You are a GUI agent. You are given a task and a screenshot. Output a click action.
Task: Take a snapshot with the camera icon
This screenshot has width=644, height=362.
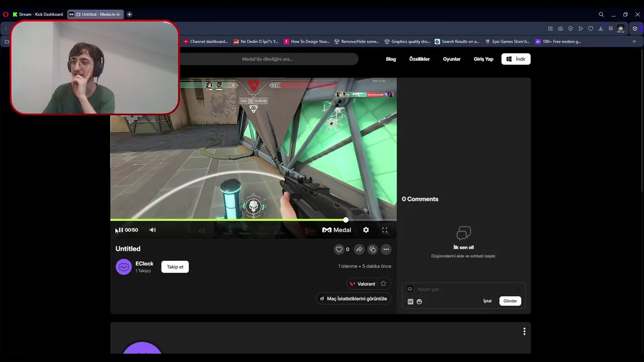(x=560, y=29)
